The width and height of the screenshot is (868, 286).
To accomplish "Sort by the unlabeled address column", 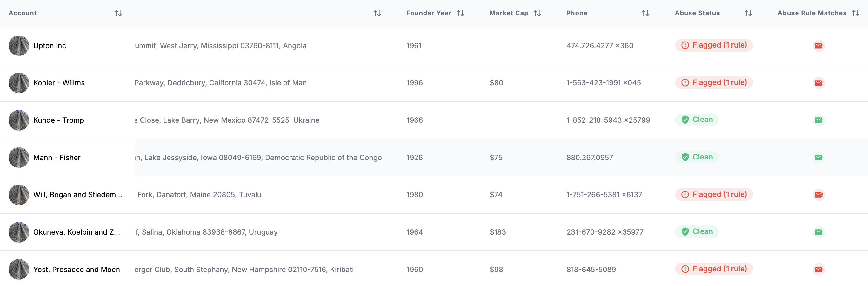I will pyautogui.click(x=377, y=13).
